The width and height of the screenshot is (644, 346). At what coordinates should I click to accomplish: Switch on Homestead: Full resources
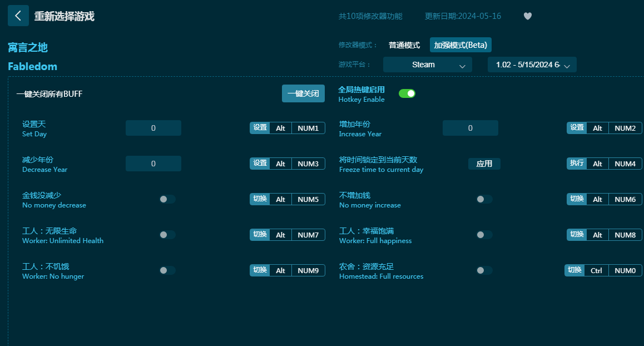coord(484,270)
